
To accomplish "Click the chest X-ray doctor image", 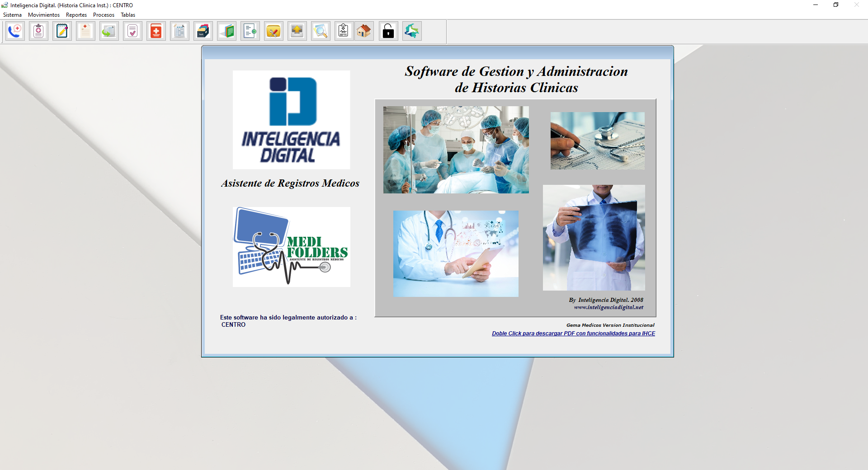I will pos(594,238).
